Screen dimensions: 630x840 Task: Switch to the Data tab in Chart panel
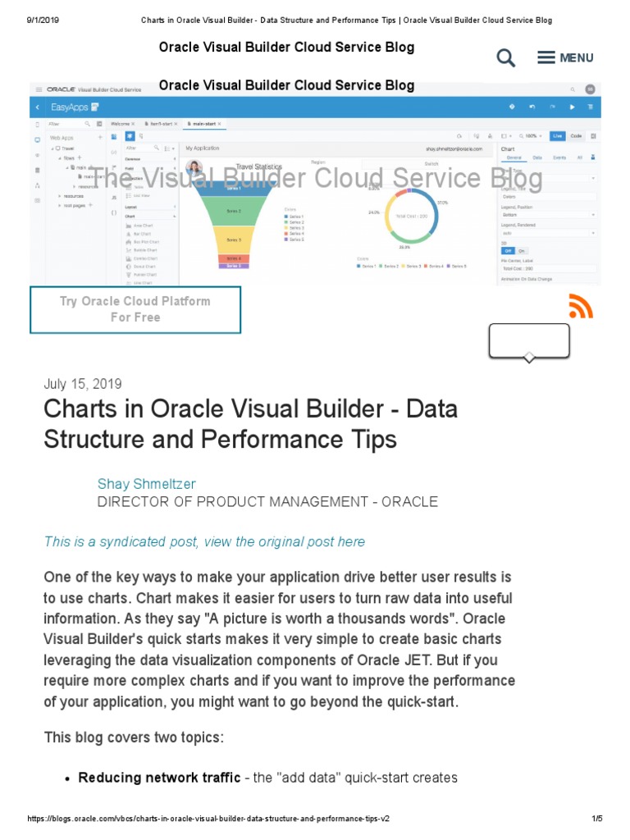(x=537, y=157)
